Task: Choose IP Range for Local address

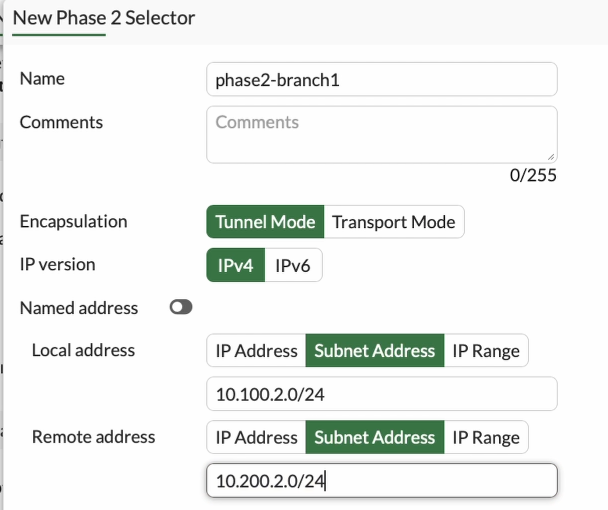Action: 486,351
